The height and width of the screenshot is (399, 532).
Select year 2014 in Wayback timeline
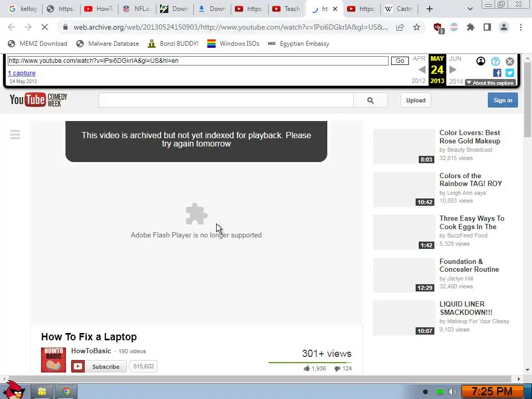click(456, 82)
